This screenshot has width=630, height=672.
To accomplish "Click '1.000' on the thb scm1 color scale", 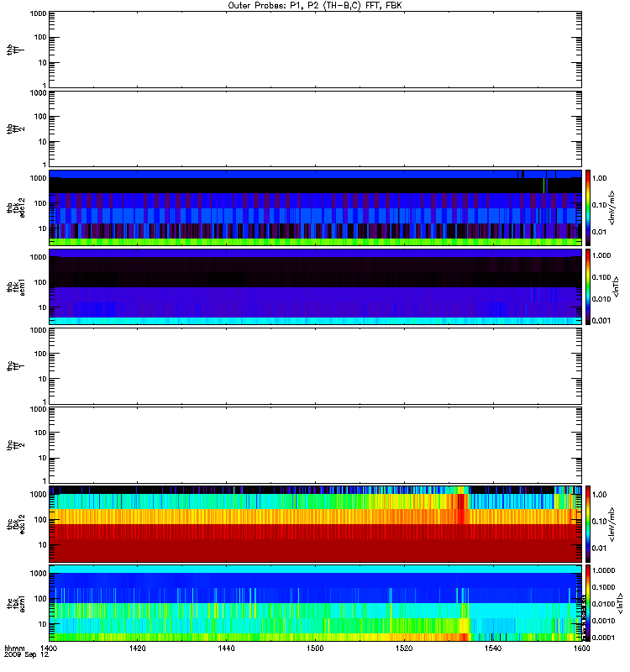I will [x=601, y=255].
